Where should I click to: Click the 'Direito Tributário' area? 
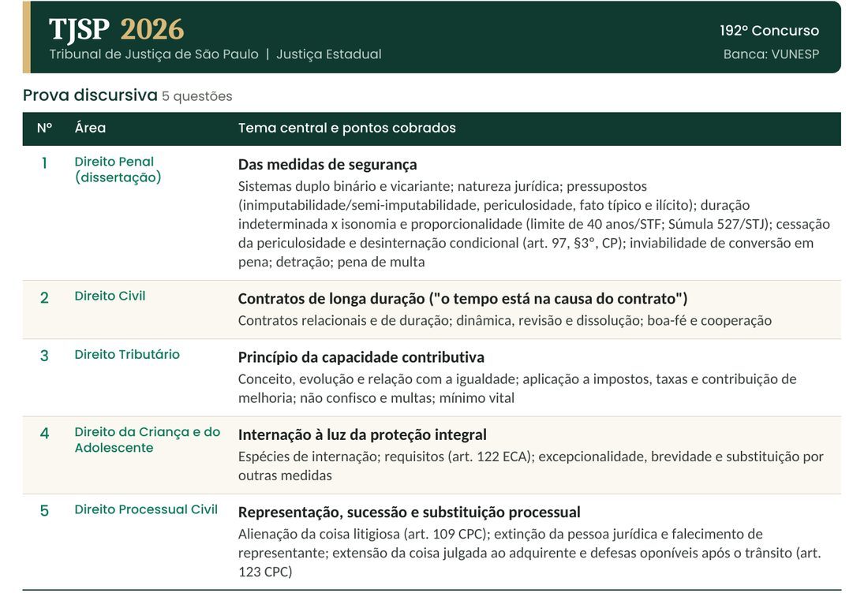(x=127, y=355)
